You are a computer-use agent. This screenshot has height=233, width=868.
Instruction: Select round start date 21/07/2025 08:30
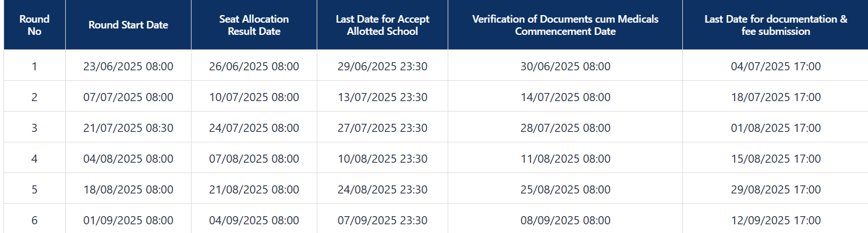pyautogui.click(x=128, y=128)
